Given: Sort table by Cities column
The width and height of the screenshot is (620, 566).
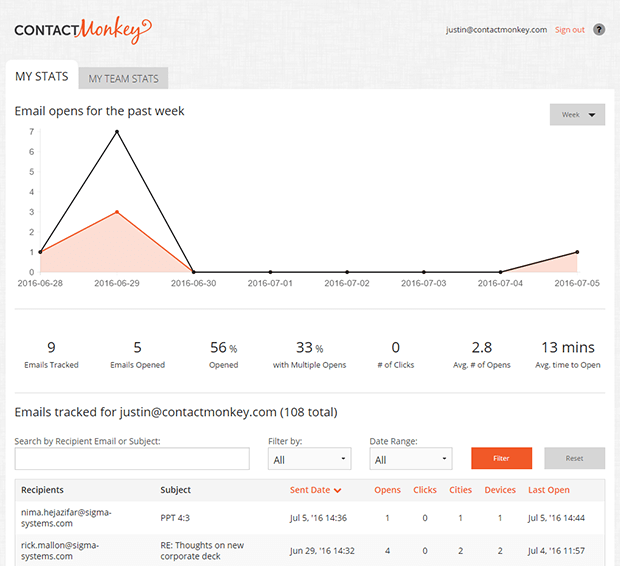Looking at the screenshot, I should [460, 490].
